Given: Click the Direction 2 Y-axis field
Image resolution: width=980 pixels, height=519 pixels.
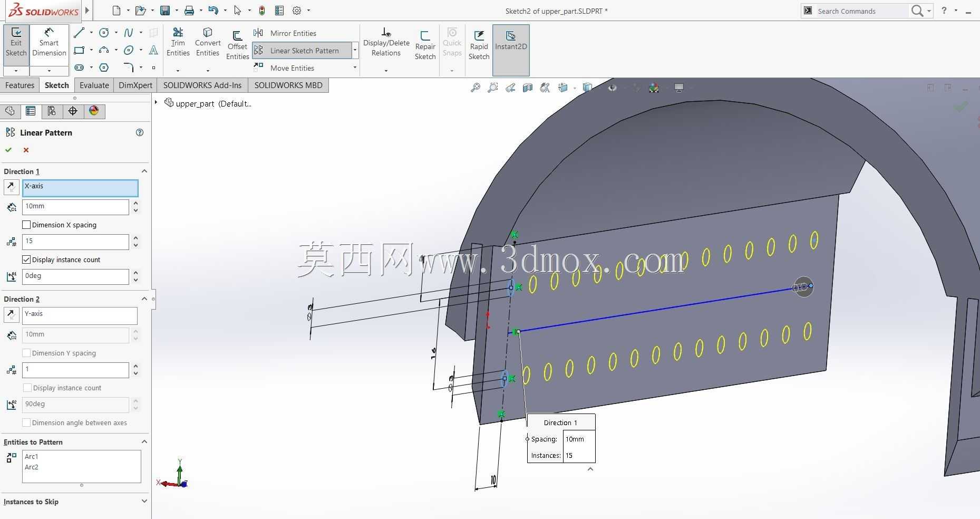Looking at the screenshot, I should 80,315.
